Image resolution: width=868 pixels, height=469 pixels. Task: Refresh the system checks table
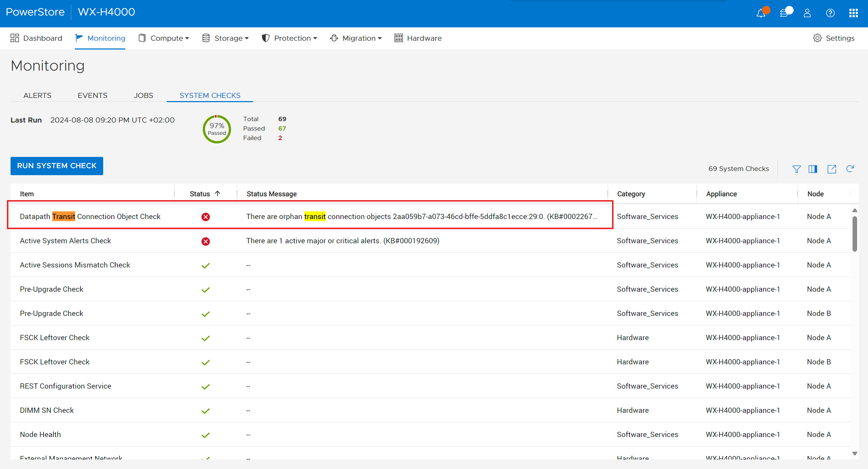[x=850, y=169]
